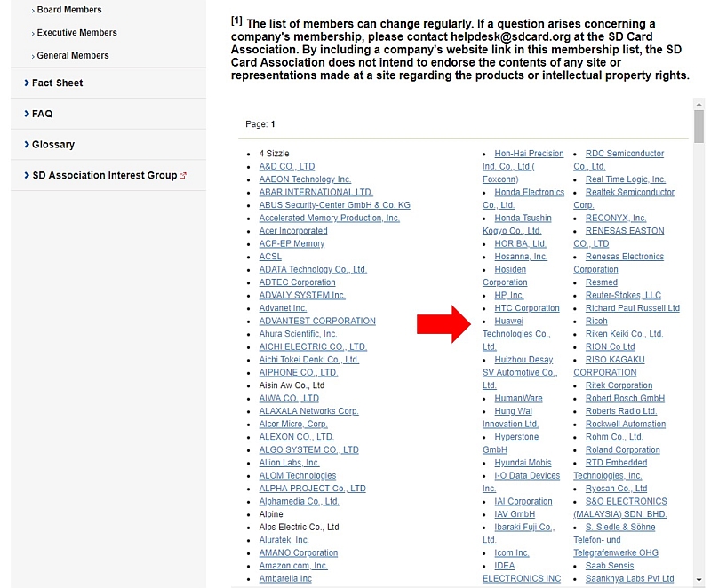Open AIWA CO., LTD link
Screen dimensions: 711x588
(x=288, y=398)
